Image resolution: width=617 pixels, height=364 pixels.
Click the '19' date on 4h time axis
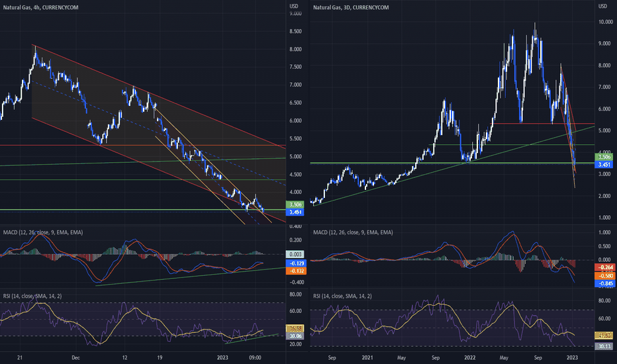click(160, 357)
